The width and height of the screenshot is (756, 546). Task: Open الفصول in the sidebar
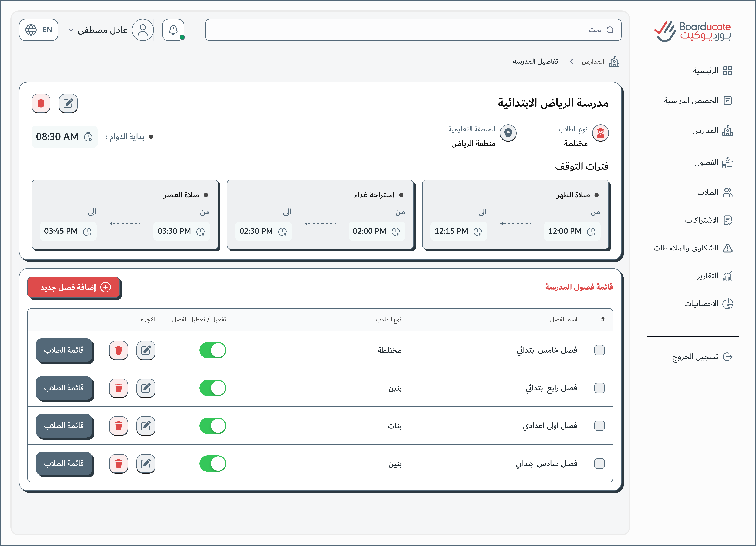click(713, 163)
